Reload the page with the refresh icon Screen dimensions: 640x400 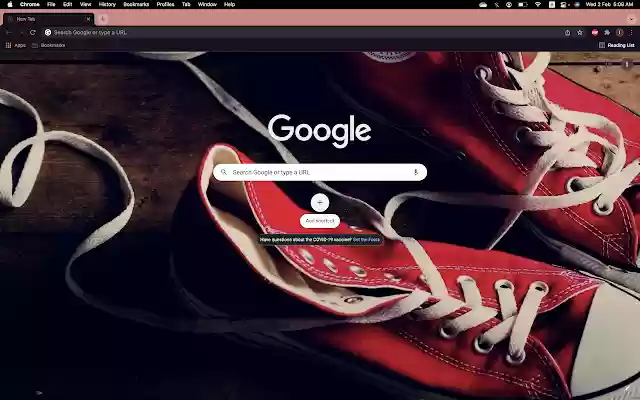[x=33, y=32]
